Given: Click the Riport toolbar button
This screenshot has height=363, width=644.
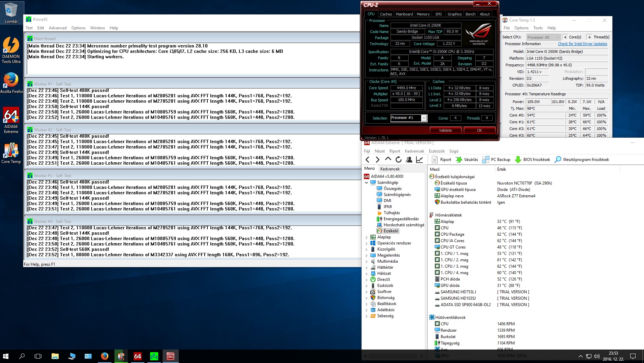Looking at the screenshot, I should (x=441, y=160).
